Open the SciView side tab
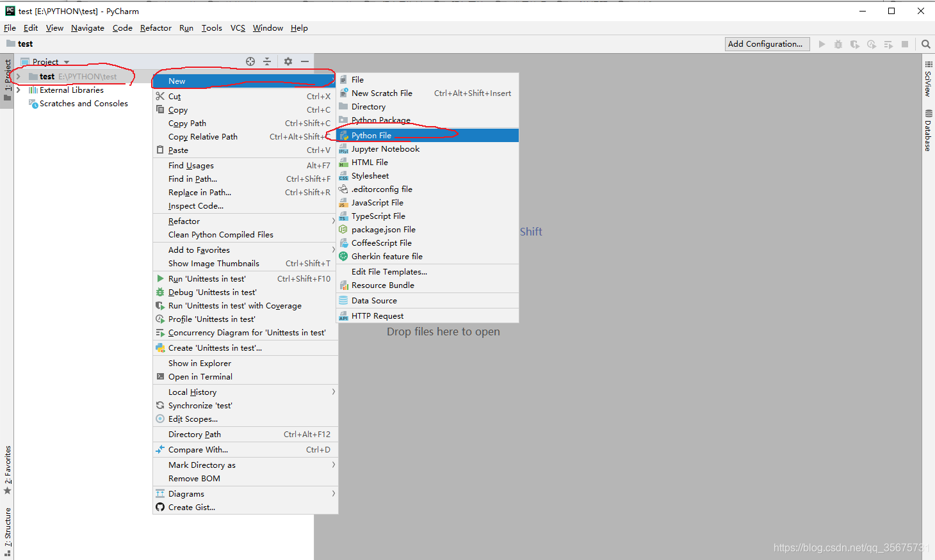935x560 pixels. (x=928, y=79)
